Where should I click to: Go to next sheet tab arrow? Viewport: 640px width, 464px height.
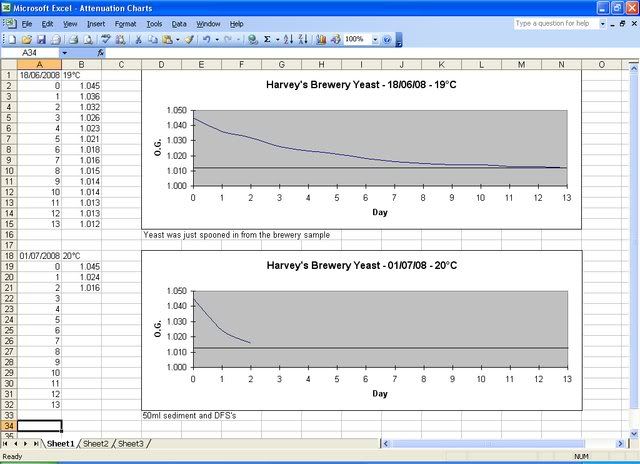[x=25, y=444]
